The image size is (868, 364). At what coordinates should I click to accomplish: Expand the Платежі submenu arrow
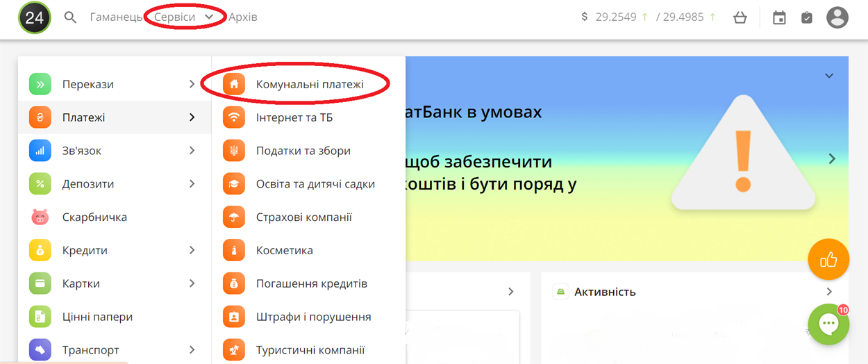[192, 117]
